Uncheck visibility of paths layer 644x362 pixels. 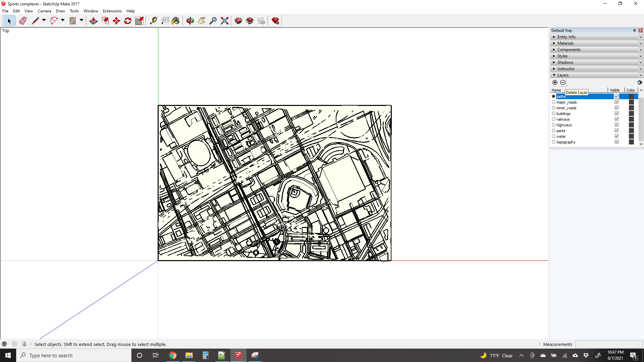click(x=616, y=97)
